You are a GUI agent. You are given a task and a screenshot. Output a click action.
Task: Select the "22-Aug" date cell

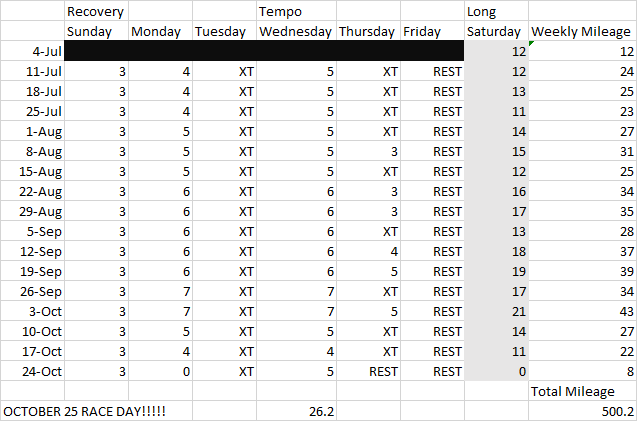point(32,191)
